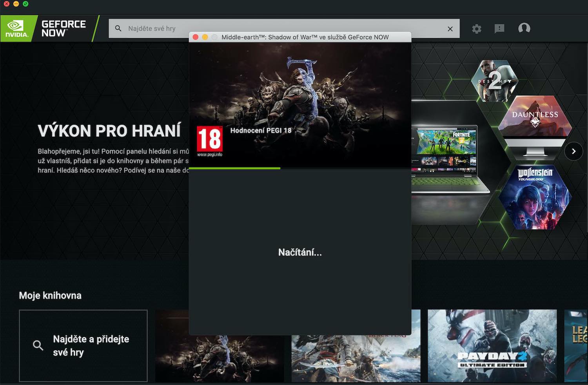Image resolution: width=588 pixels, height=385 pixels.
Task: Click the magnifier icon in library card
Action: click(x=38, y=345)
